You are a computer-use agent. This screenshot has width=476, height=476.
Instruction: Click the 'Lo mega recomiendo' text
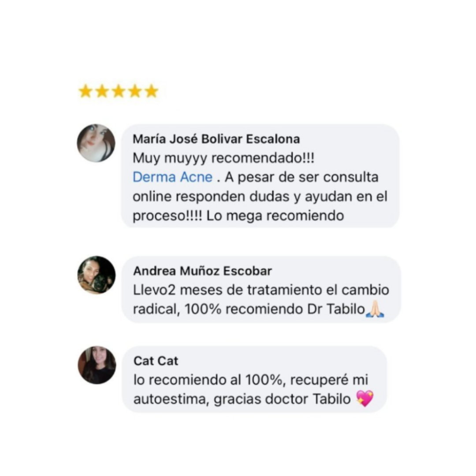point(275,216)
